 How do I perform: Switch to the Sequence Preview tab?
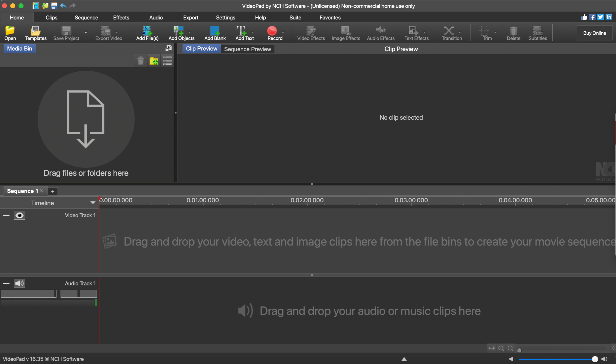tap(247, 49)
